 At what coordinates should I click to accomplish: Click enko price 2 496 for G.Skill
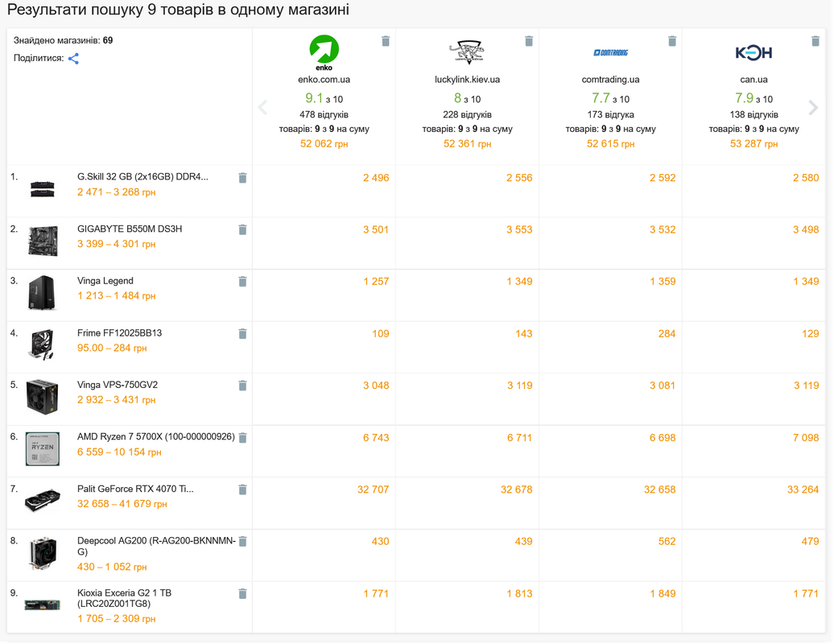(376, 178)
